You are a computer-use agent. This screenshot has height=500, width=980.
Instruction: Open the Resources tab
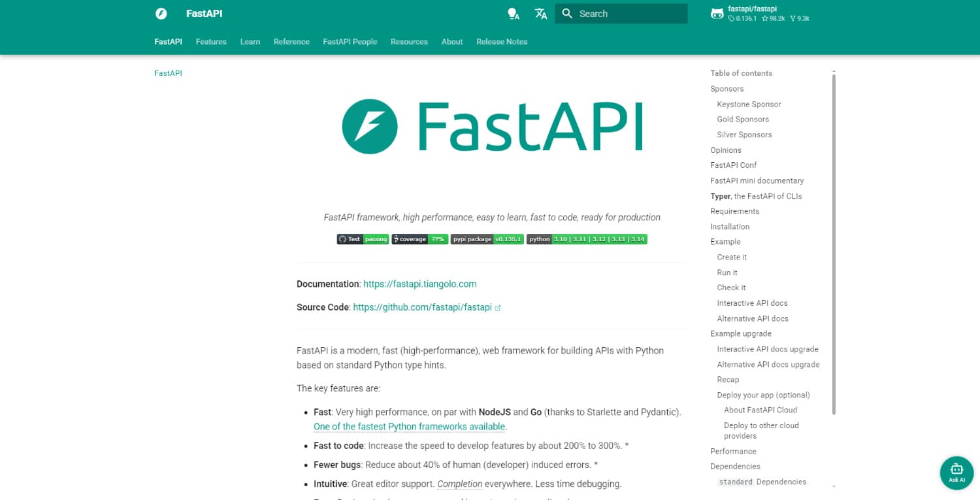[x=409, y=42]
